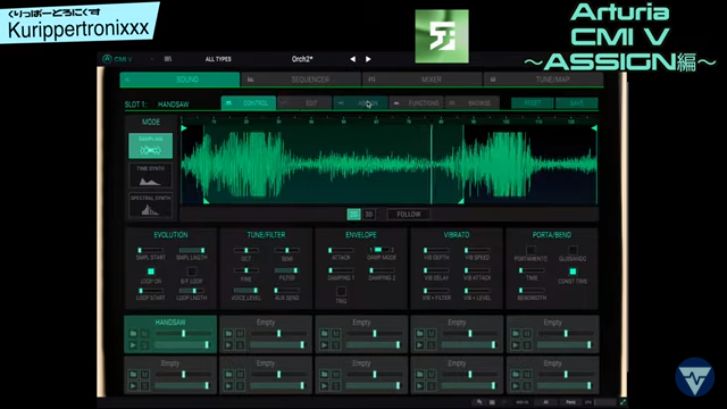Open the ALL TYPES filter dropdown

218,59
